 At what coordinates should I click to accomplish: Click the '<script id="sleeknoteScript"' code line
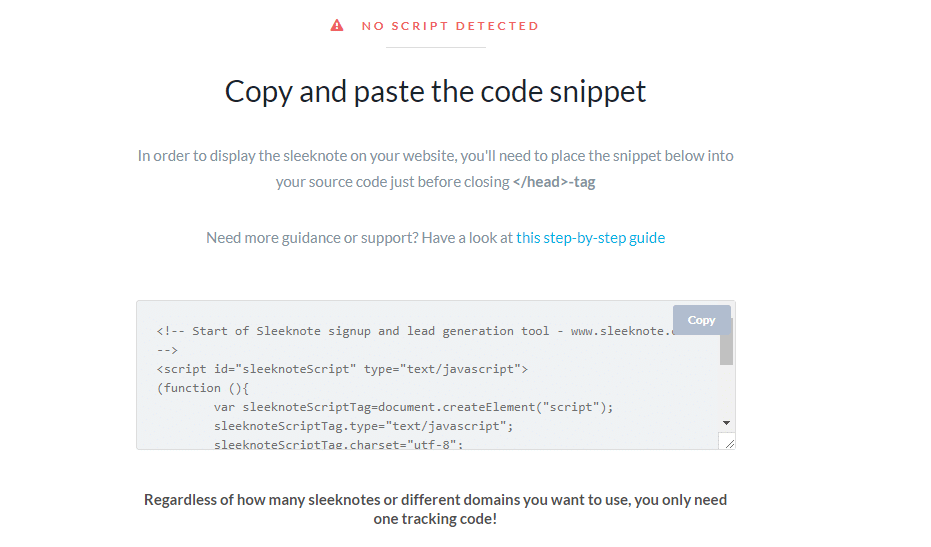(342, 369)
